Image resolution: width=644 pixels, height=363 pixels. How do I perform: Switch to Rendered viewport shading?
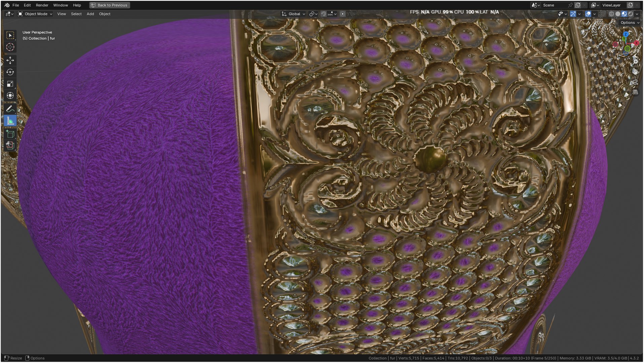pos(631,14)
